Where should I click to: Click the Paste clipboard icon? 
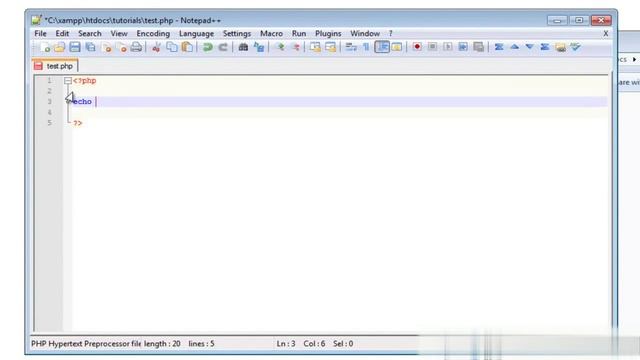[187, 47]
